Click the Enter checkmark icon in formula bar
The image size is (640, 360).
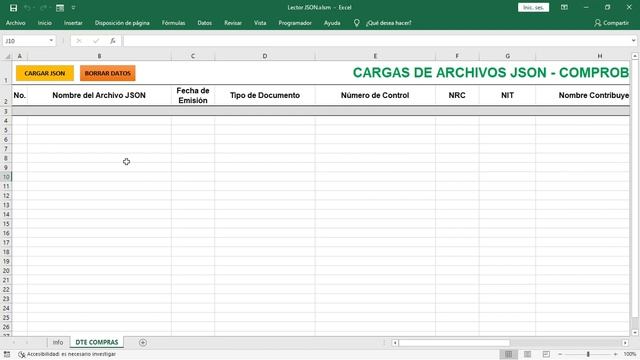pyautogui.click(x=96, y=41)
